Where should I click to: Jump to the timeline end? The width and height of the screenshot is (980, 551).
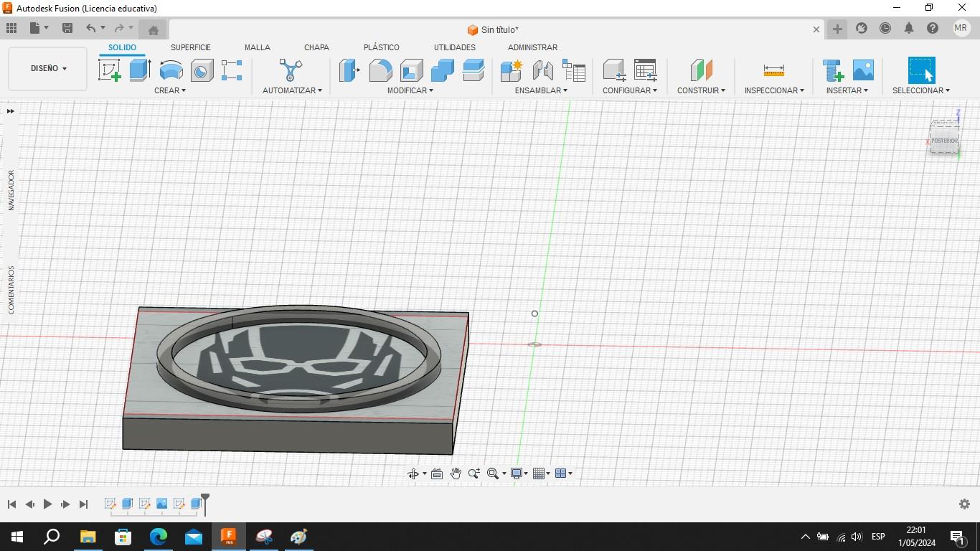(x=83, y=504)
